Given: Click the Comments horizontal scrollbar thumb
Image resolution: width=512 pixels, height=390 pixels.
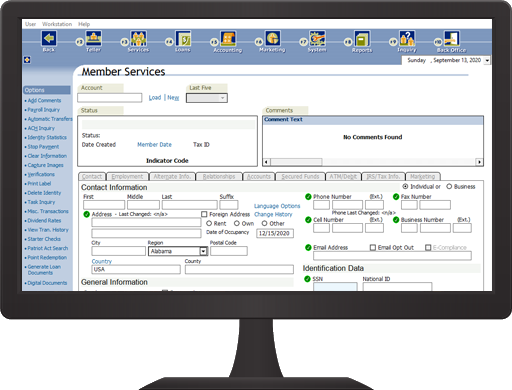Looking at the screenshot, I should [x=296, y=162].
